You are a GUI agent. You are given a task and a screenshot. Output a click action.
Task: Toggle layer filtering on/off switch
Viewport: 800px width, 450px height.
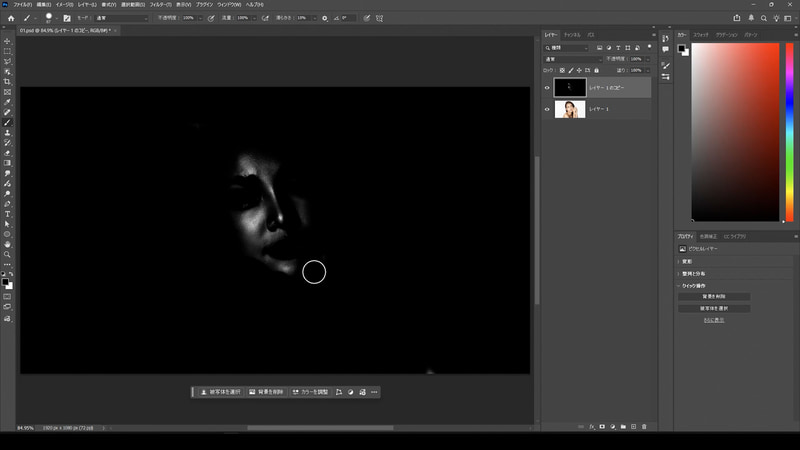(649, 47)
